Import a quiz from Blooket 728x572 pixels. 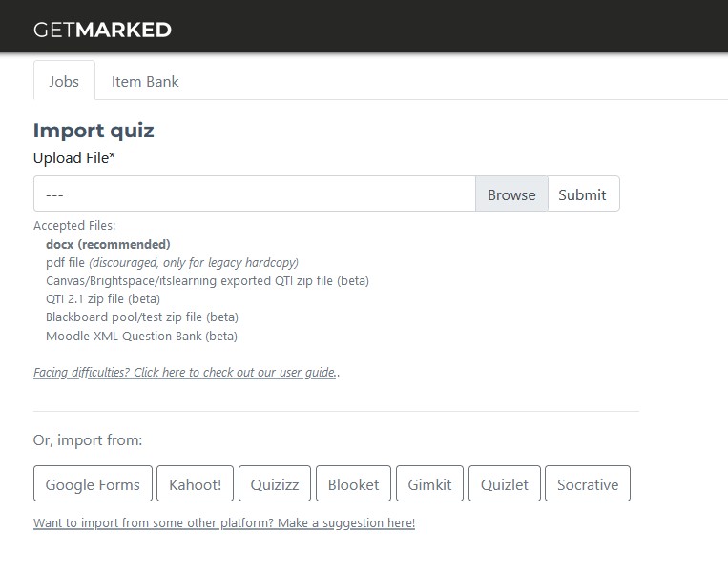pos(353,484)
